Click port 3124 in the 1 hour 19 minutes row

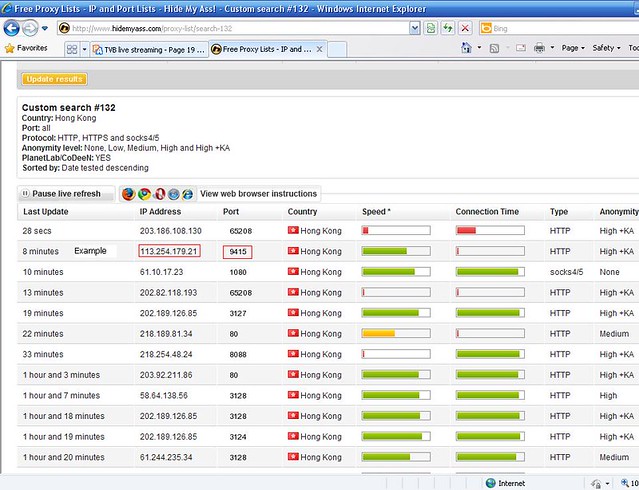[x=238, y=437]
